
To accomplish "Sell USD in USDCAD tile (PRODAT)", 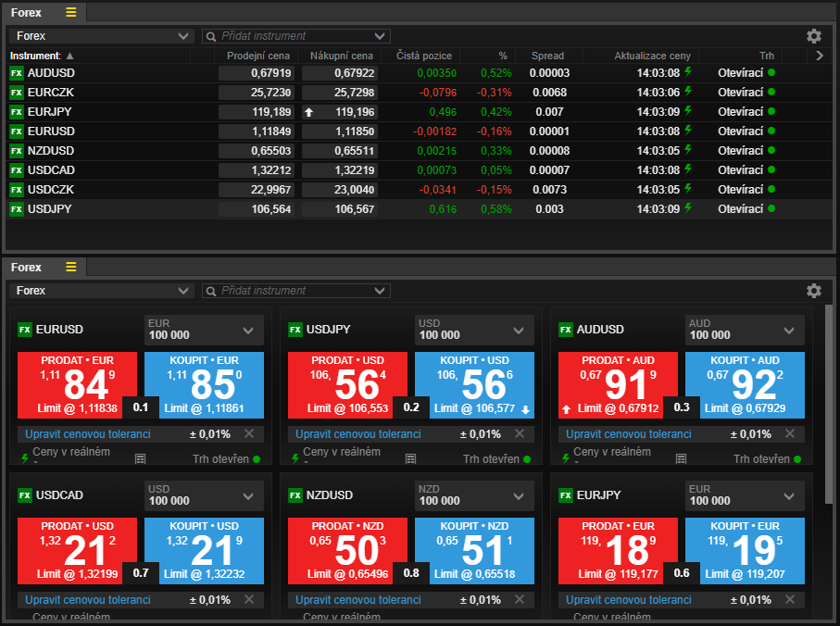I will [77, 550].
